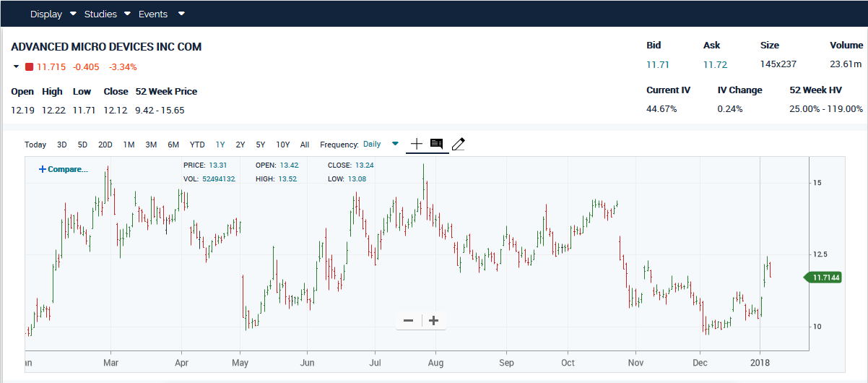
Task: Expand quote details triangle beside price
Action: coord(16,67)
